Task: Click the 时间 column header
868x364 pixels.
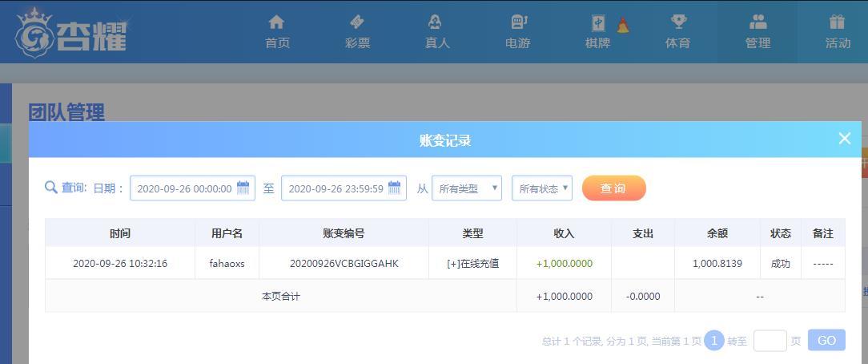Action: (120, 233)
